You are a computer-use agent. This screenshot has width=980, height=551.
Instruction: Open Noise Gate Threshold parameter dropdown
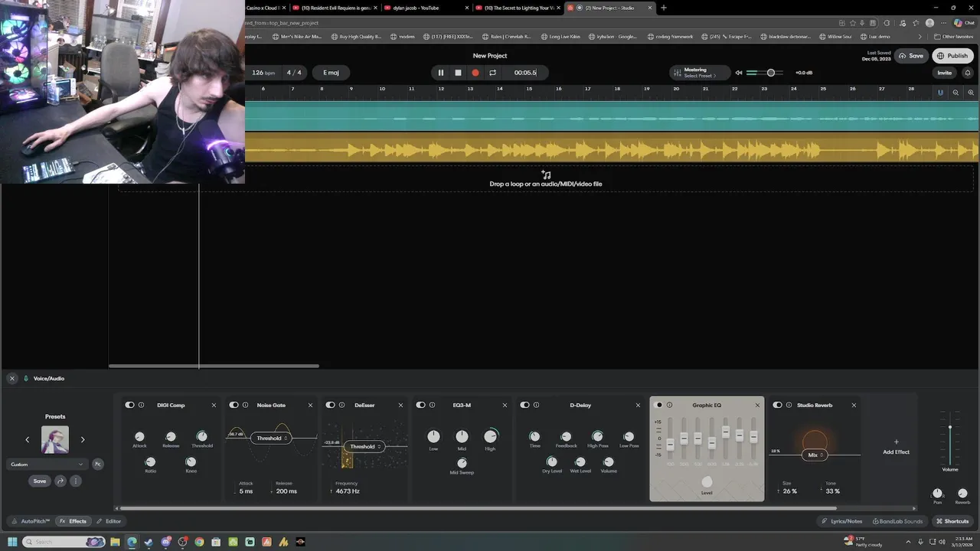coord(271,438)
